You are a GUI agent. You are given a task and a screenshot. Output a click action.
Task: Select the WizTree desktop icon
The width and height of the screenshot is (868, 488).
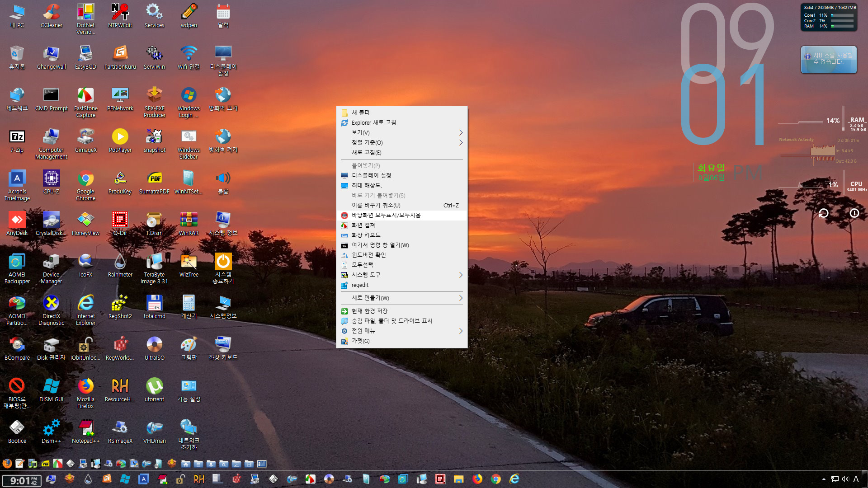pyautogui.click(x=189, y=265)
